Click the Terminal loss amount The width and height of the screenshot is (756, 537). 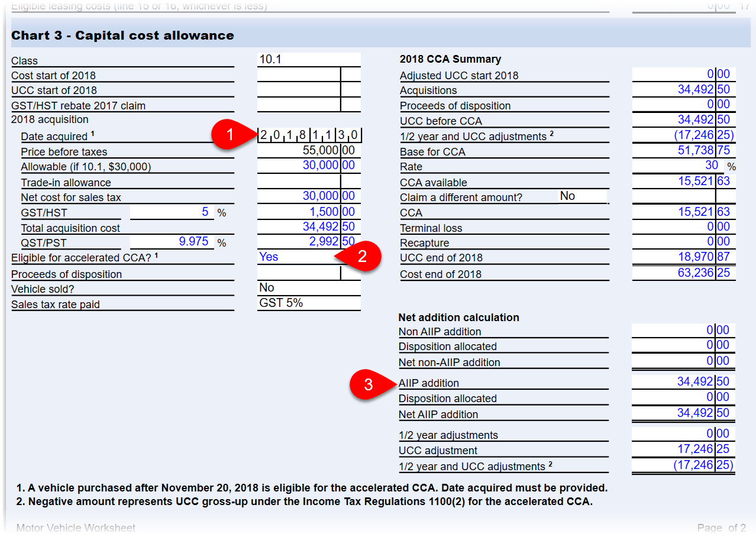point(684,227)
